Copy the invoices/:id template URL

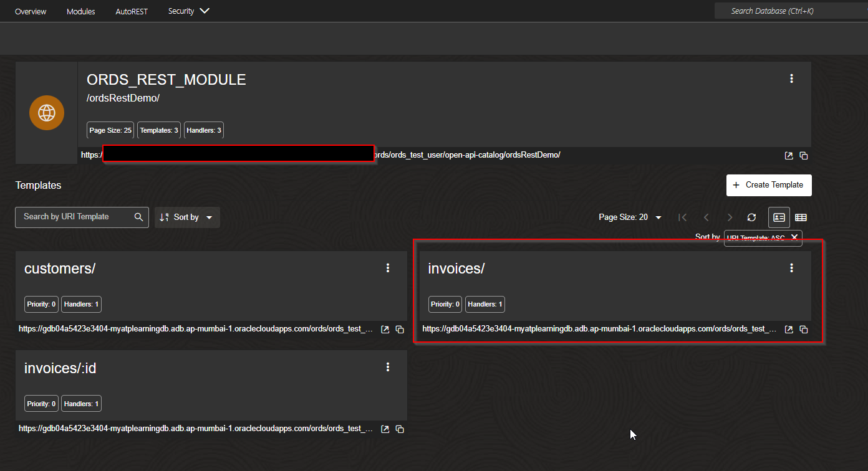pyautogui.click(x=400, y=429)
